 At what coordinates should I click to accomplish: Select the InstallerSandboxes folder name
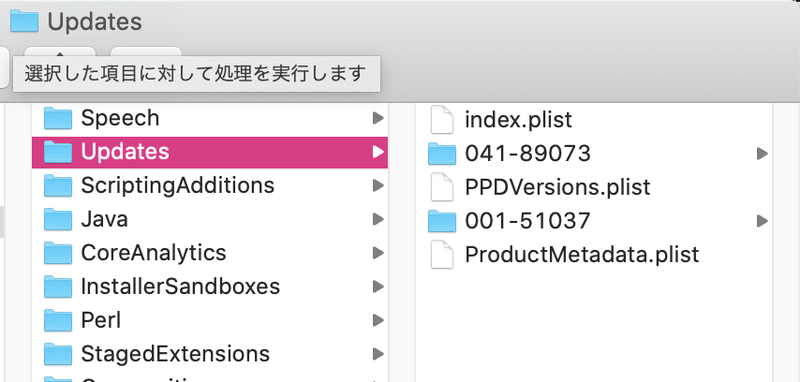tap(180, 287)
